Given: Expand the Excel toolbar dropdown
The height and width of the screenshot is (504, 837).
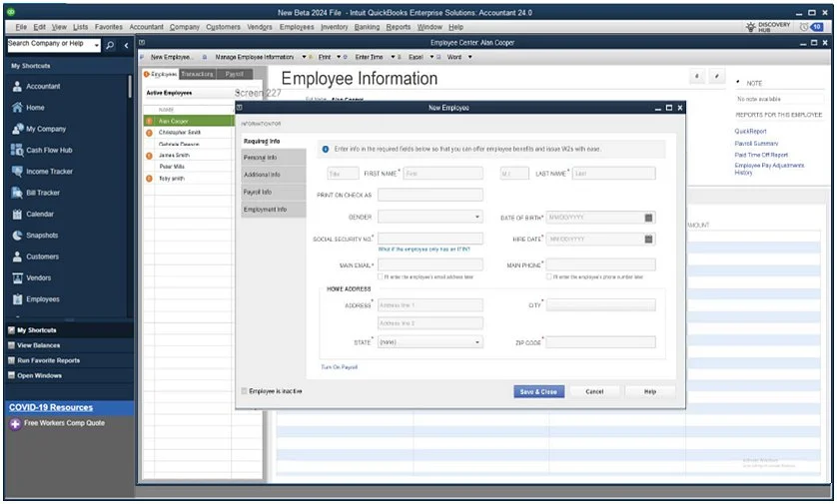Looking at the screenshot, I should coord(431,57).
